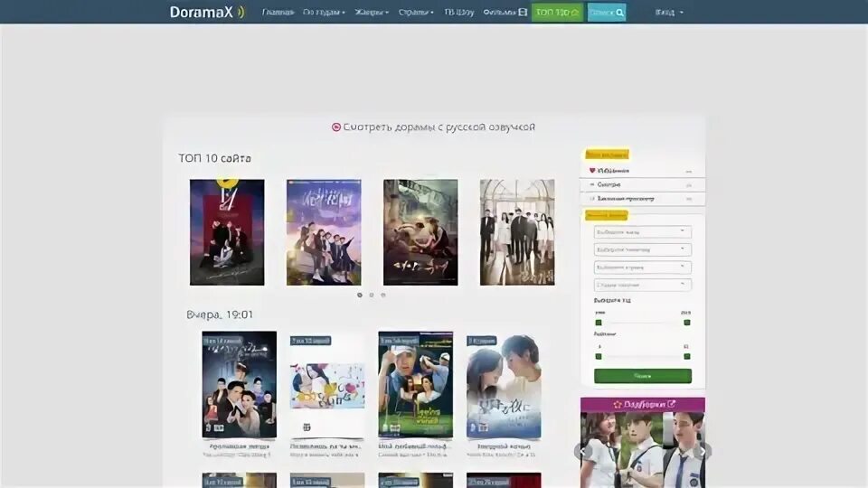Open the cartoon-style poster under Вчера, 19:01
The width and height of the screenshot is (868, 488).
click(327, 385)
